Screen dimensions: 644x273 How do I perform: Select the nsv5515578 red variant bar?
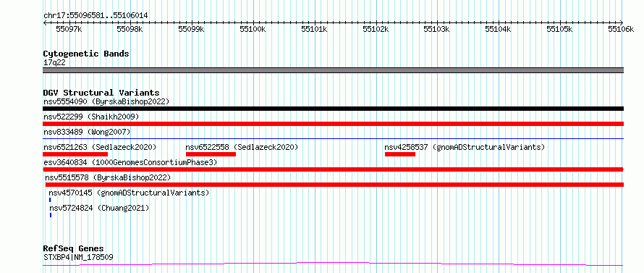(x=334, y=185)
